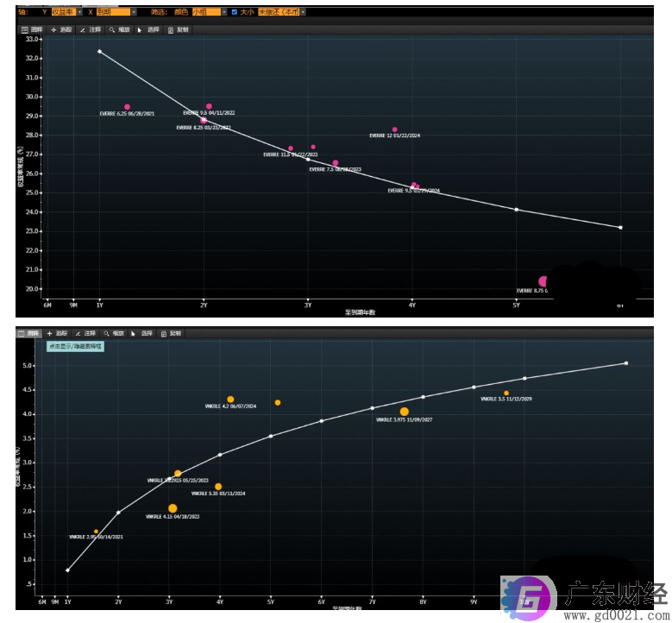Activate 追踪 crosshair tool in EVERRE chart toolbar

coord(61,29)
